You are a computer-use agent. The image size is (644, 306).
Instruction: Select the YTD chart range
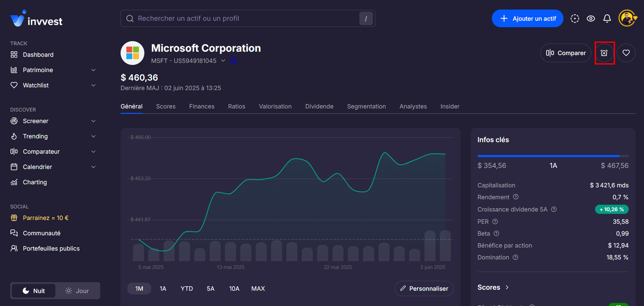coord(187,289)
